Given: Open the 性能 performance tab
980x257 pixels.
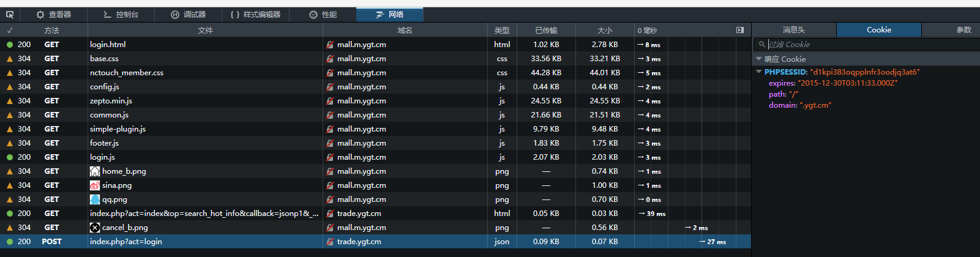Looking at the screenshot, I should pos(323,14).
